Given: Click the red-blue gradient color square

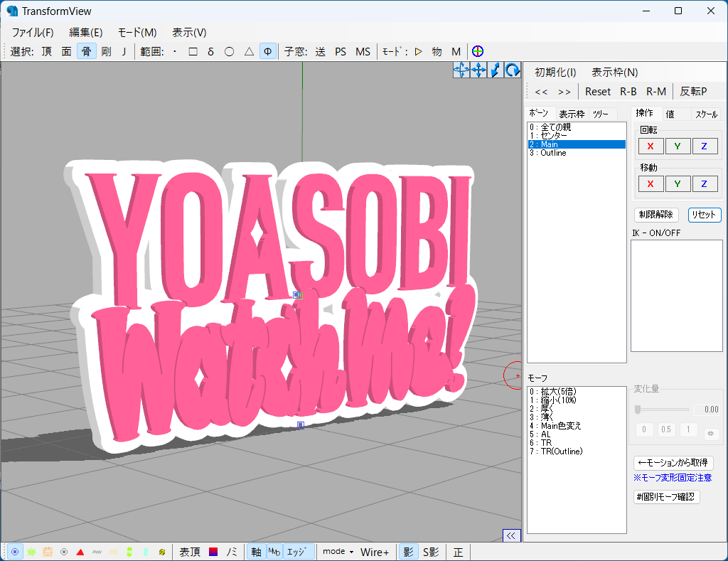Looking at the screenshot, I should click(x=213, y=552).
